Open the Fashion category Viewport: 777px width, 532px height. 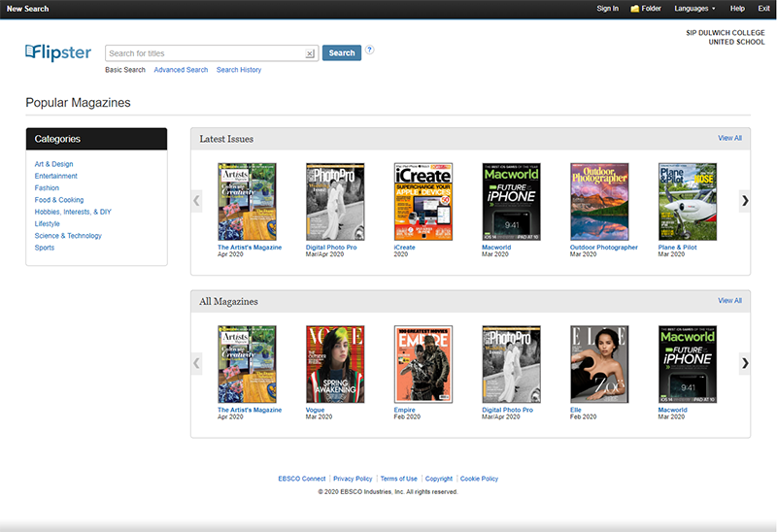(x=47, y=187)
